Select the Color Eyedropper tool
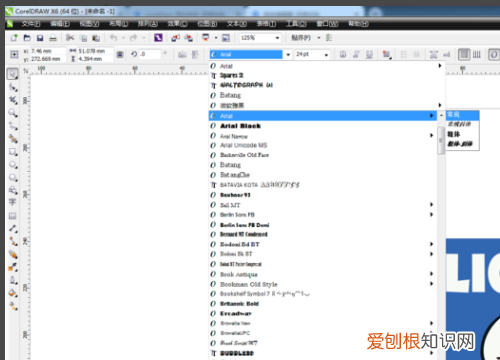500x360 pixels. (13, 267)
